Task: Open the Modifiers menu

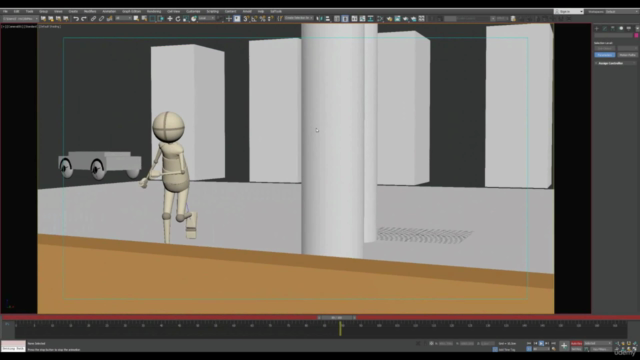Action: (x=90, y=11)
